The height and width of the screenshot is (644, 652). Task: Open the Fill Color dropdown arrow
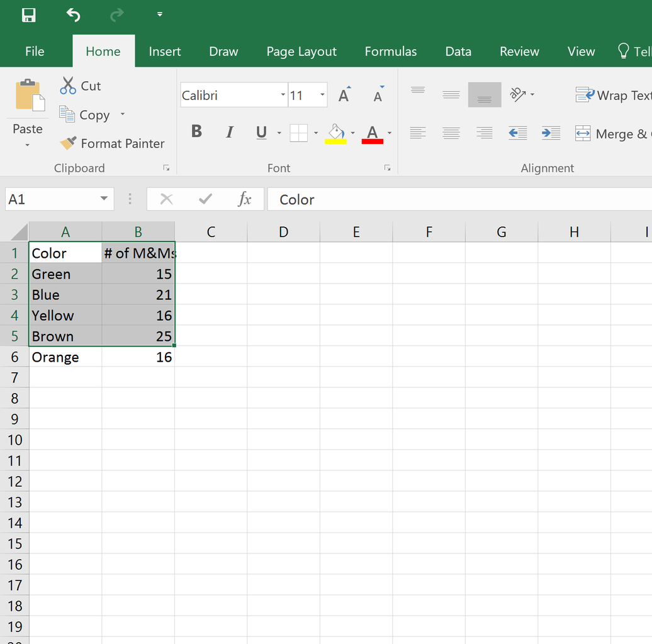click(x=353, y=133)
